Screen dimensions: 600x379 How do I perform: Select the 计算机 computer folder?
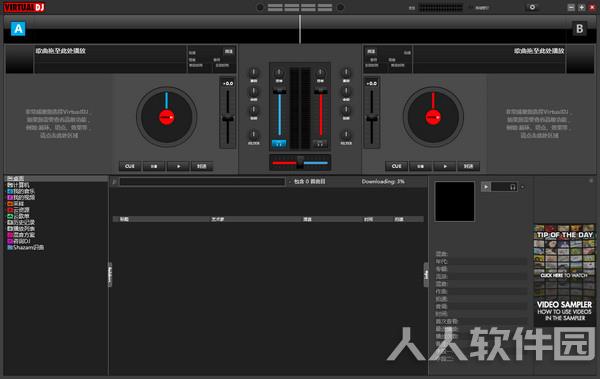click(18, 185)
